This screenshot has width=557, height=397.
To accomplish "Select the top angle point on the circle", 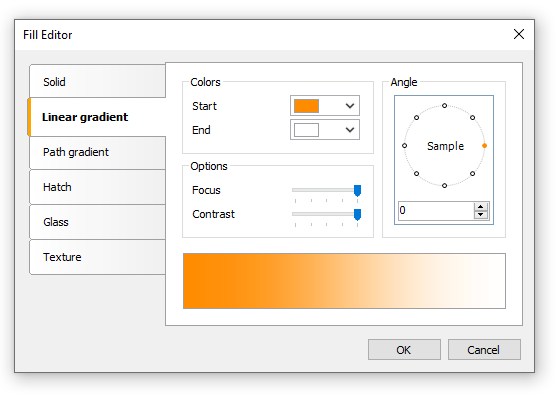I will point(444,105).
